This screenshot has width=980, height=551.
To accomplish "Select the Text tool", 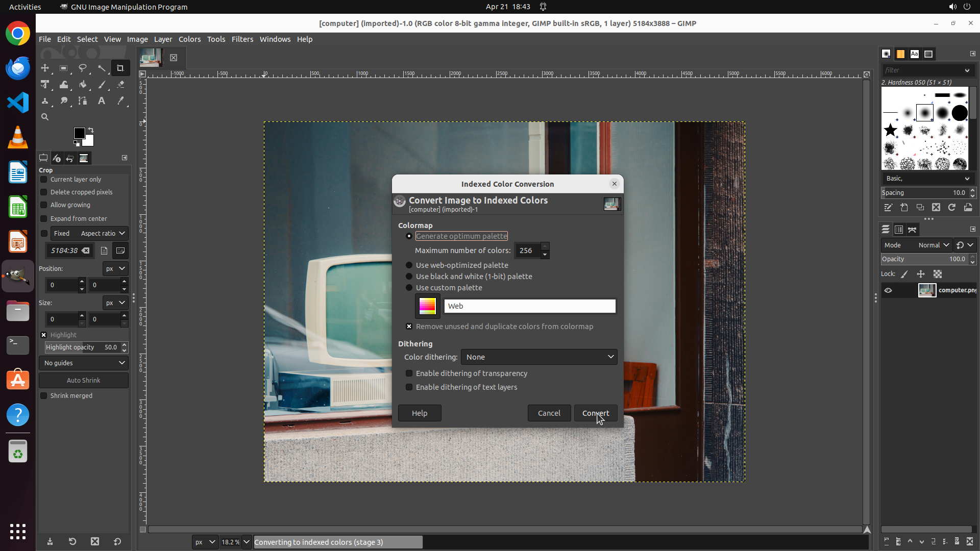I will coord(102,101).
